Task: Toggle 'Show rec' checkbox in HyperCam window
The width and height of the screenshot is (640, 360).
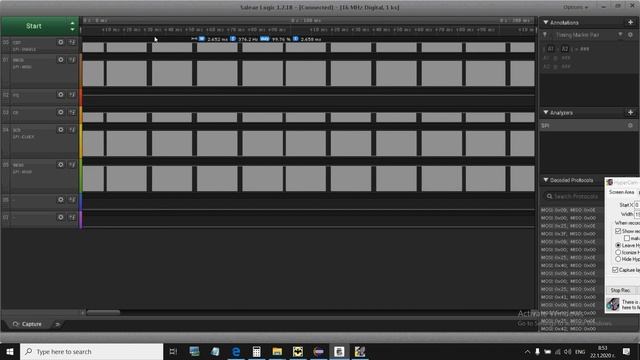Action: point(618,231)
